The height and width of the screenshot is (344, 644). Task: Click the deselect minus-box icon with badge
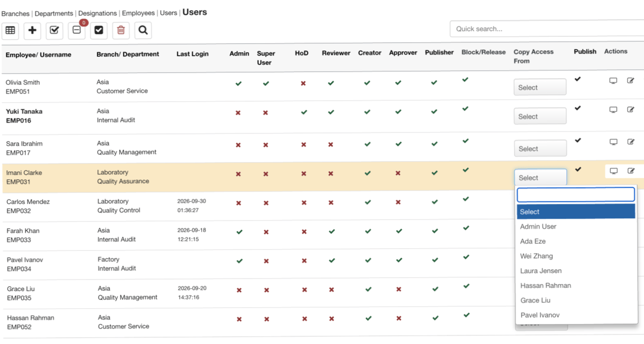(x=77, y=31)
